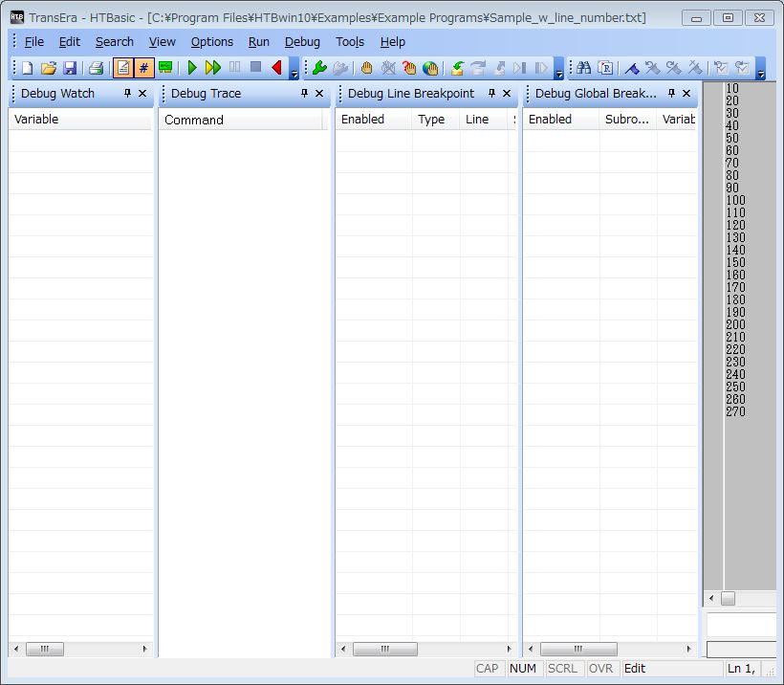Expand the search toolbar's overflow options arrow
This screenshot has width=784, height=685.
[760, 69]
